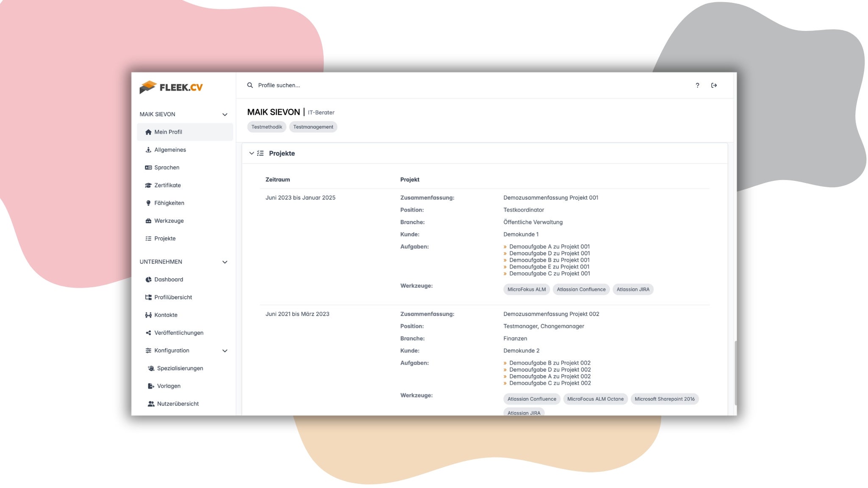The height and width of the screenshot is (488, 868).
Task: Collapse the Projekte panel chevron
Action: click(252, 153)
